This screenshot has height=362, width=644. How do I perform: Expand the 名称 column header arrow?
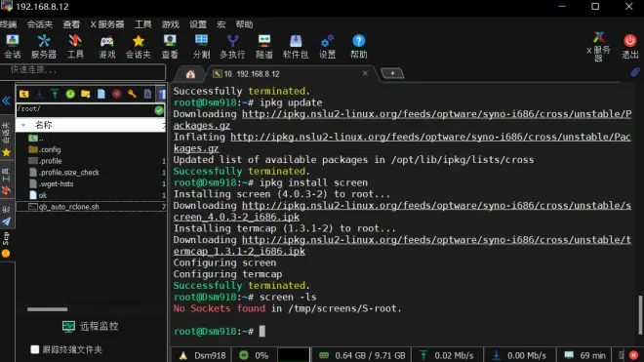[x=23, y=125]
